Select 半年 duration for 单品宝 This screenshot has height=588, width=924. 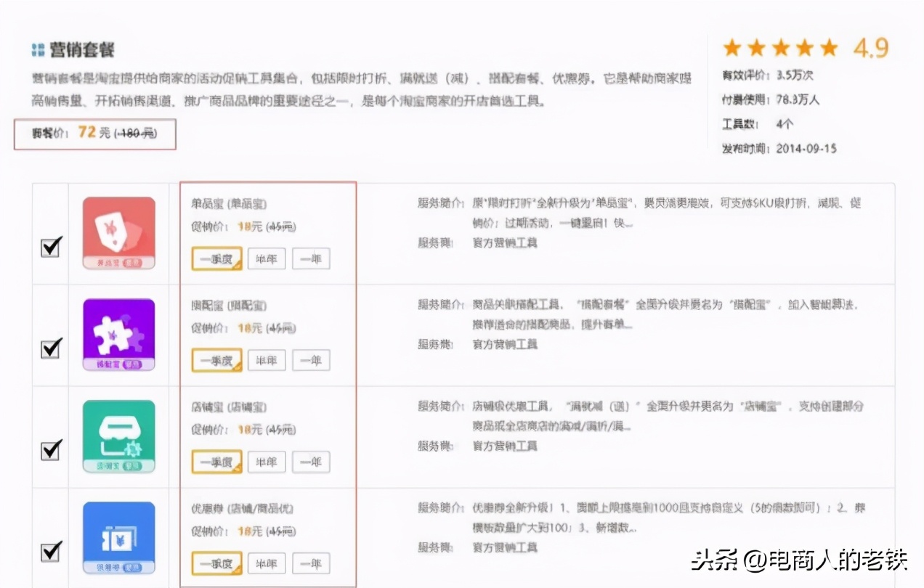pos(266,258)
